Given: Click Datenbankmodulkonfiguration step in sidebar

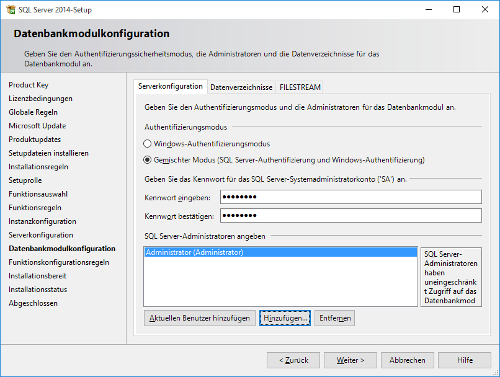Looking at the screenshot, I should [62, 249].
